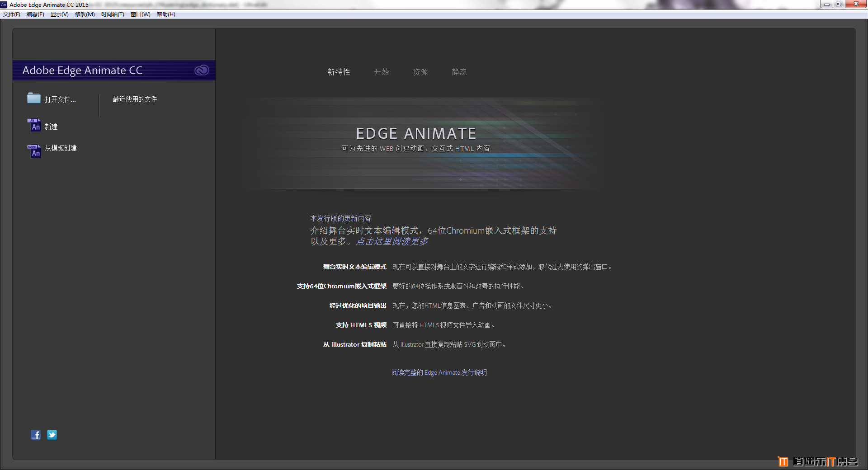
Task: Open the 修改(M) menu
Action: (85, 14)
